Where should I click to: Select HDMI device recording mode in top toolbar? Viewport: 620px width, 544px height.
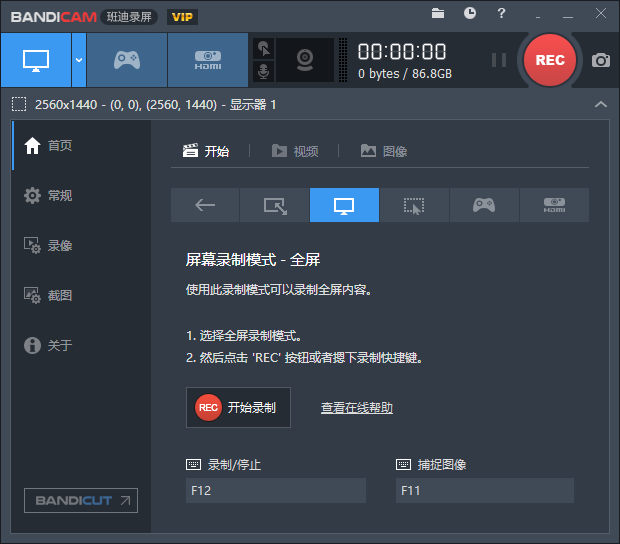click(208, 60)
